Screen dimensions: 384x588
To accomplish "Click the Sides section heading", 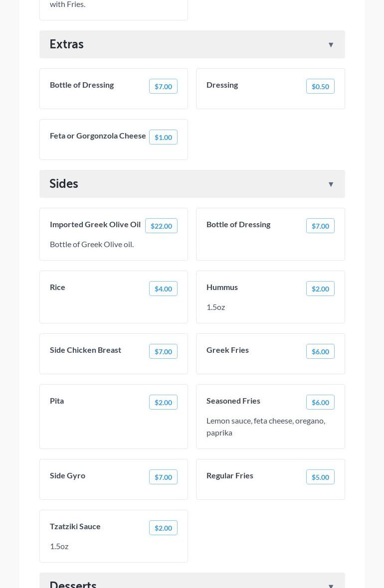I will coord(64,184).
